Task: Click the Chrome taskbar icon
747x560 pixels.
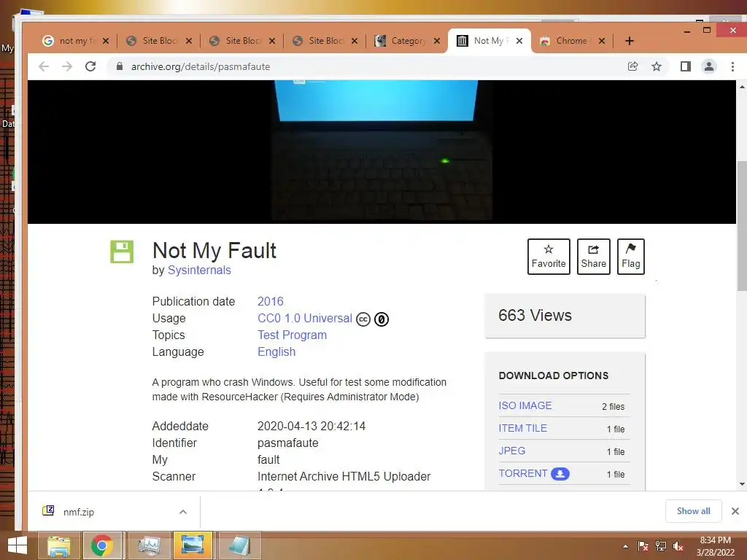Action: (x=102, y=545)
